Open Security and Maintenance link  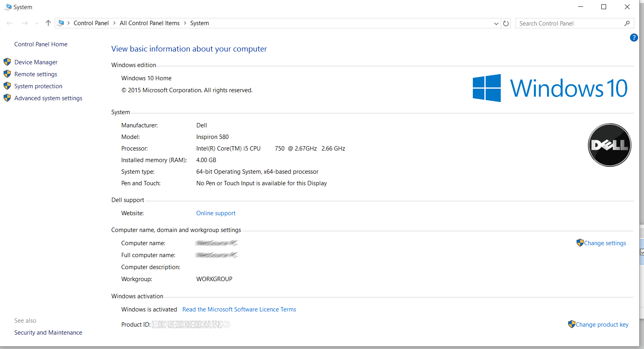[x=48, y=333]
